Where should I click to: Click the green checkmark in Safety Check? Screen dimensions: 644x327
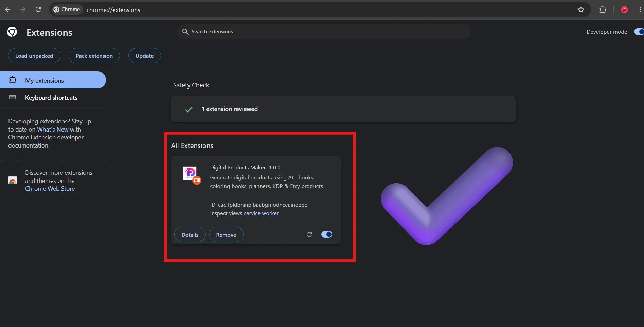coord(189,109)
